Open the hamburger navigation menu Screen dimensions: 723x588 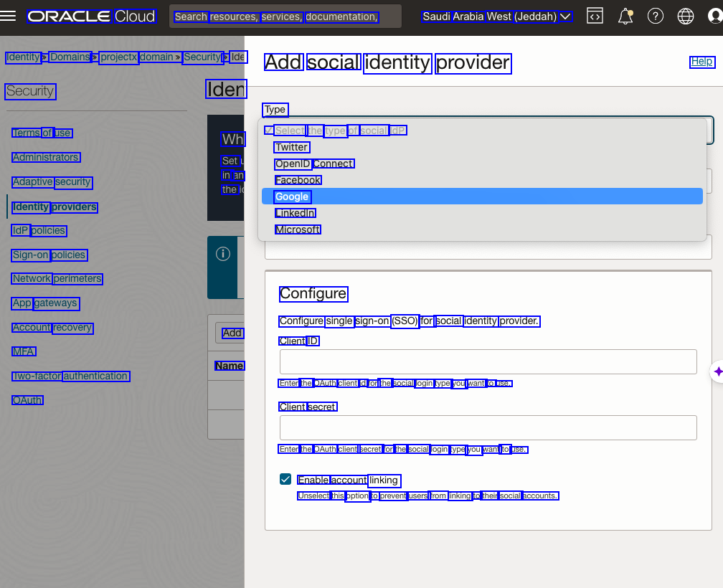(9, 16)
